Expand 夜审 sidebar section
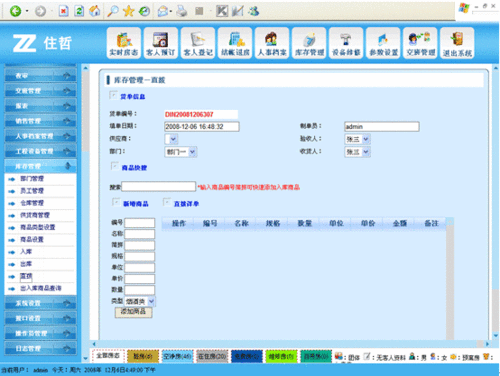The image size is (500, 376). pos(40,76)
